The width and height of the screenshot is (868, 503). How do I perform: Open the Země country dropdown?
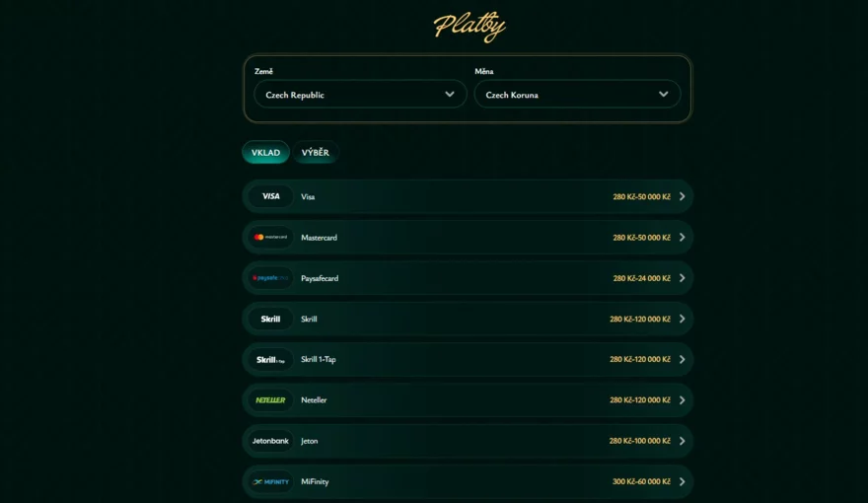(x=360, y=95)
